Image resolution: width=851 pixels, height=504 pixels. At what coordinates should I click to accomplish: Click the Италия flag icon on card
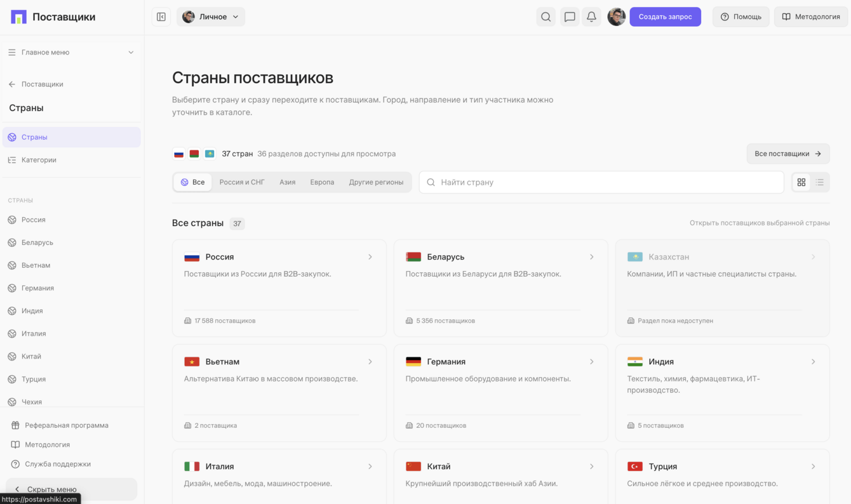coord(192,467)
